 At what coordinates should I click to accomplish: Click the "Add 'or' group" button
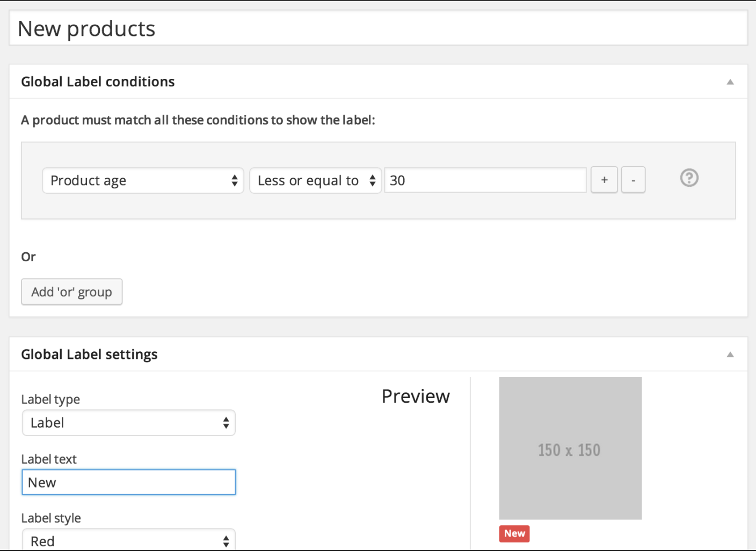coord(71,291)
